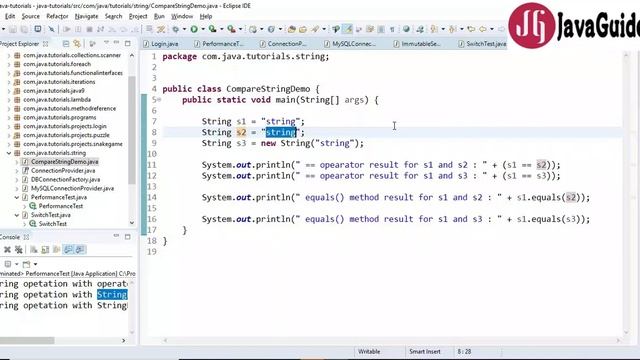Toggle Link with Editor in Project Explorer
Viewport: 640px width, 360px height.
pos(77,43)
